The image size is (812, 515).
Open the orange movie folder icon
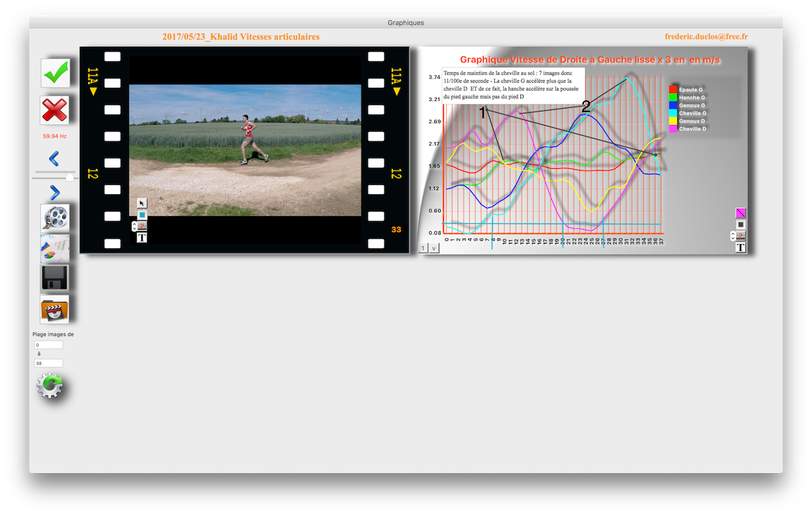point(55,309)
